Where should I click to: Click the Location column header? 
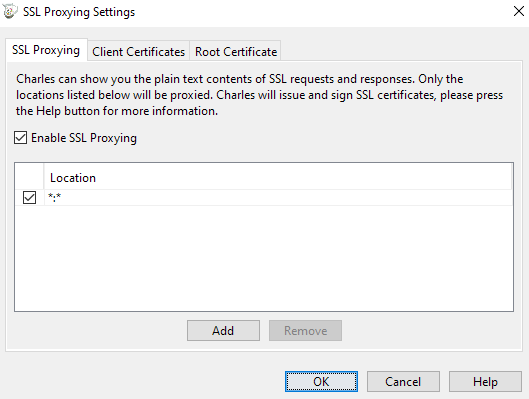pyautogui.click(x=277, y=177)
